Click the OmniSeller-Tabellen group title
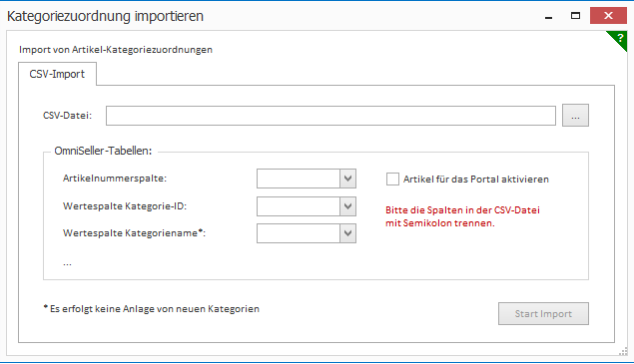The image size is (634, 364). click(103, 152)
